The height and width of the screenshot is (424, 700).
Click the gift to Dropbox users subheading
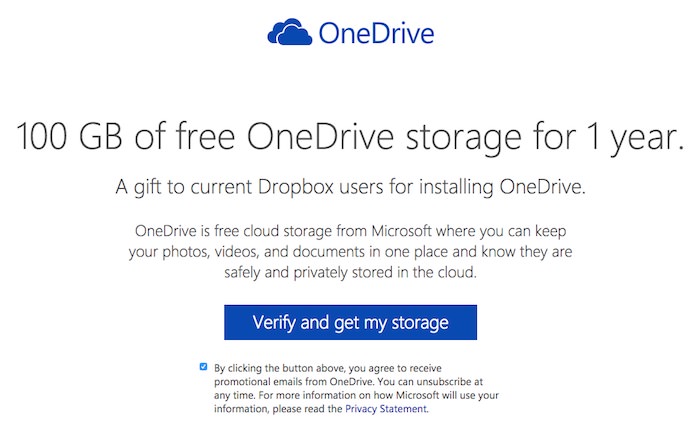350,187
